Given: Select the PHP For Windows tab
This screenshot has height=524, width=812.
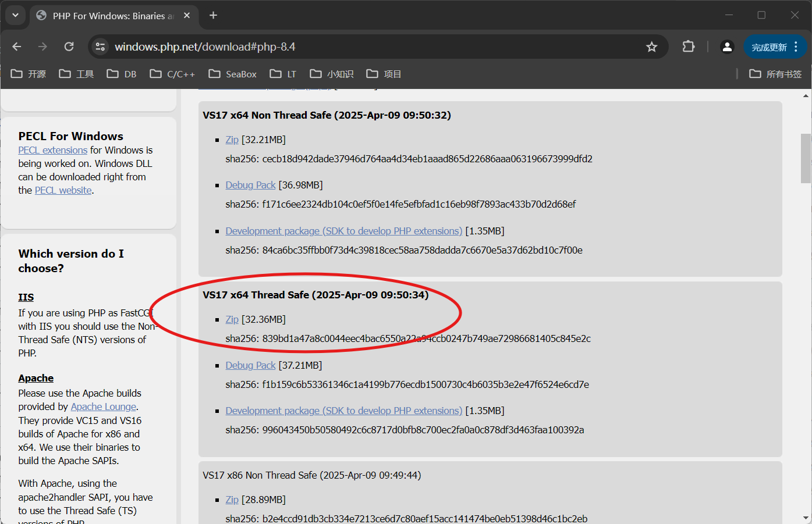Looking at the screenshot, I should [x=111, y=16].
